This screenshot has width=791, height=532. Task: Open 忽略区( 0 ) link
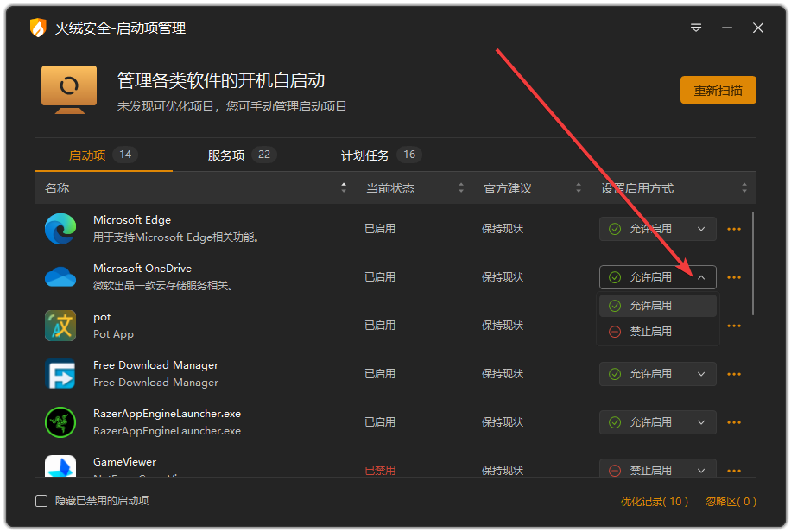point(731,501)
